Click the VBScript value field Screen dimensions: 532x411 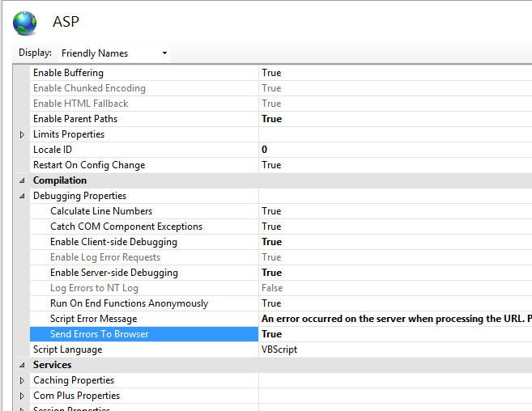coord(395,350)
